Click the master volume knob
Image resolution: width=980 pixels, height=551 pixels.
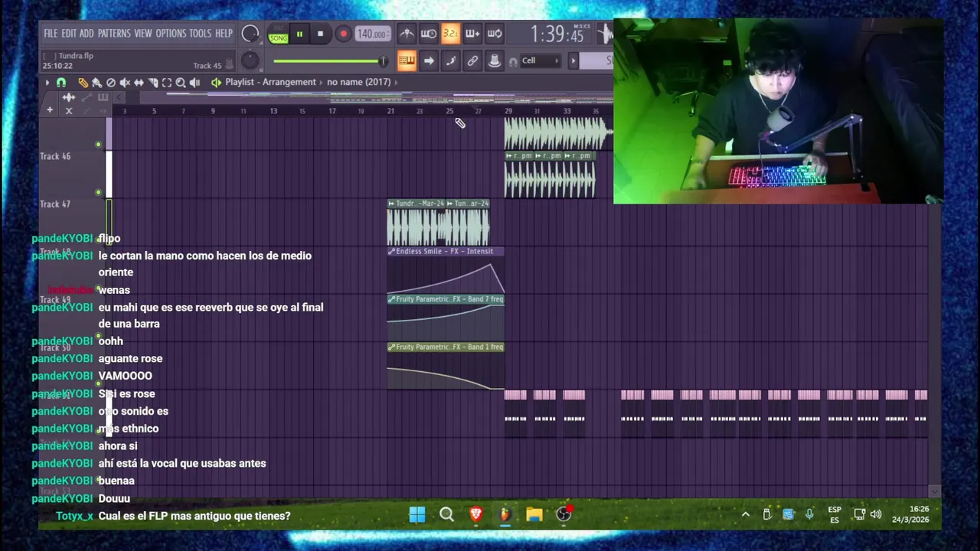250,34
